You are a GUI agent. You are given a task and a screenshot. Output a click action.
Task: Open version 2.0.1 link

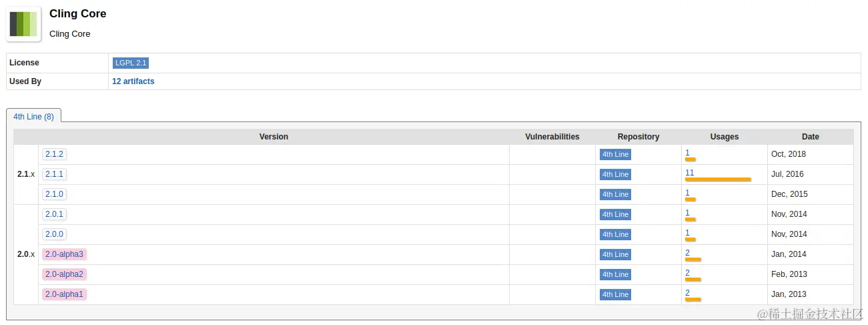click(x=55, y=214)
